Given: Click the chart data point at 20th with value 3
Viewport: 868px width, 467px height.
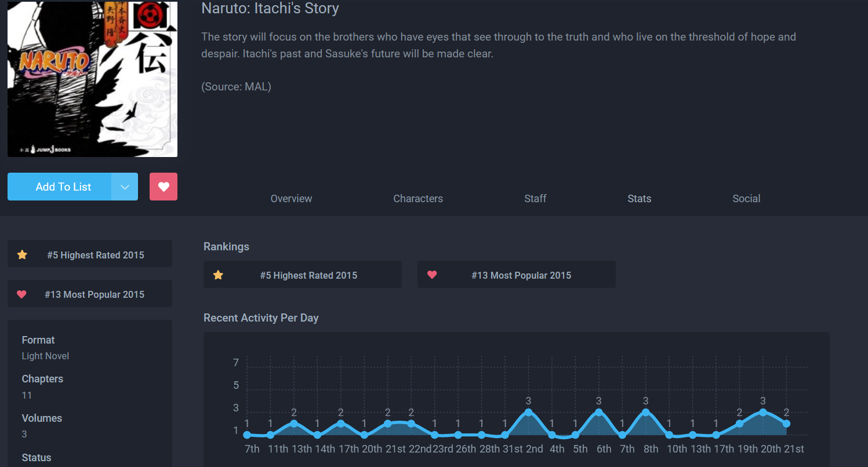Looking at the screenshot, I should click(763, 412).
